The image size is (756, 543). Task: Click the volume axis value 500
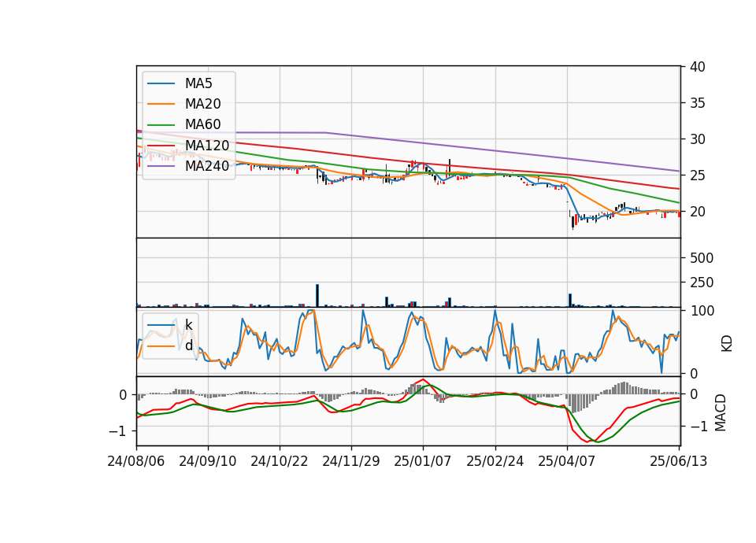(x=702, y=258)
